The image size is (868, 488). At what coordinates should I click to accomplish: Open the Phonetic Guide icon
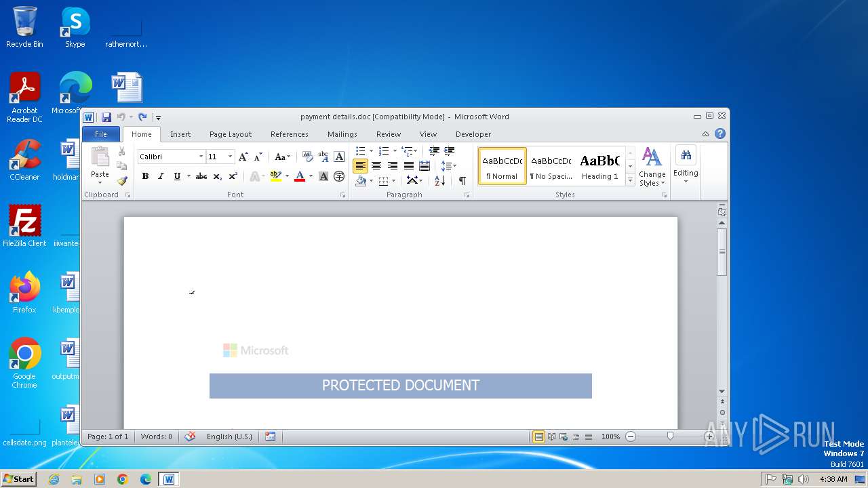tap(323, 157)
